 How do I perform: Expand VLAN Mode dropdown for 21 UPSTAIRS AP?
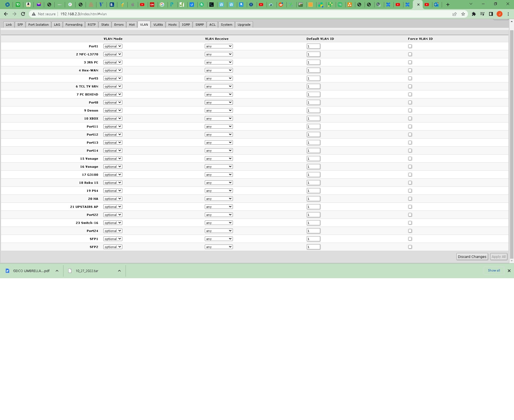[113, 207]
